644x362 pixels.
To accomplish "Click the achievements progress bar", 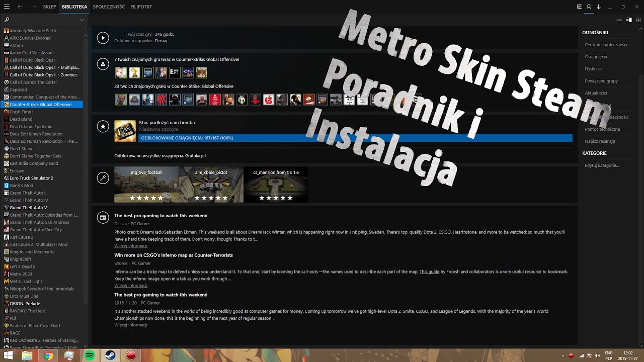I will point(355,138).
